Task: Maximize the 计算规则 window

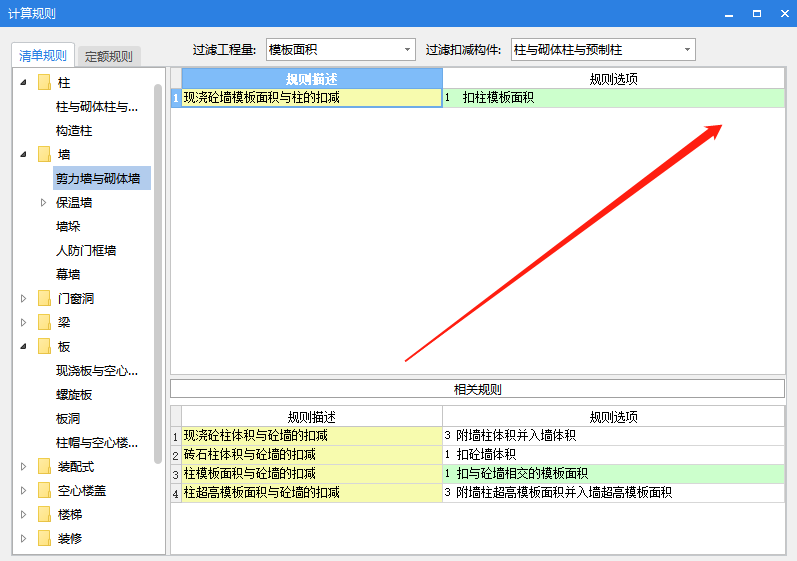Action: tap(757, 14)
